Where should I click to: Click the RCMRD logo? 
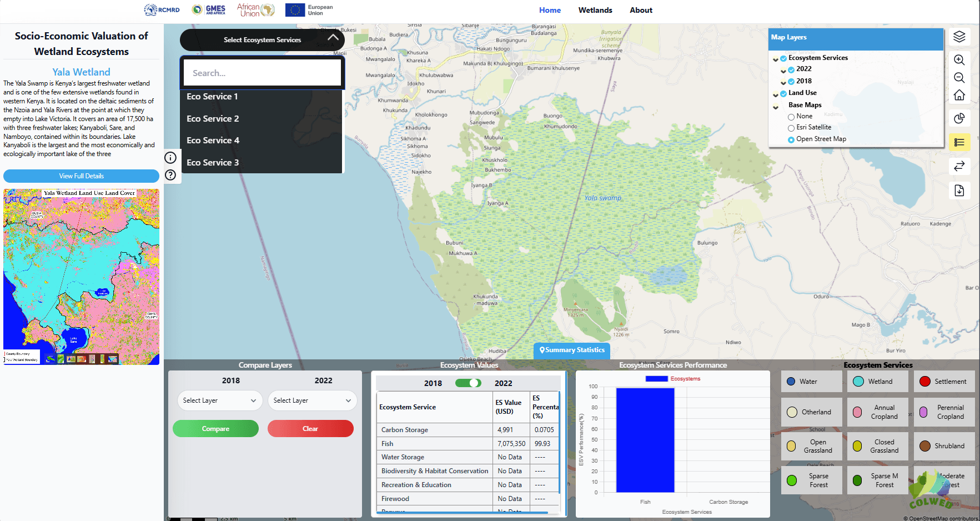(162, 9)
